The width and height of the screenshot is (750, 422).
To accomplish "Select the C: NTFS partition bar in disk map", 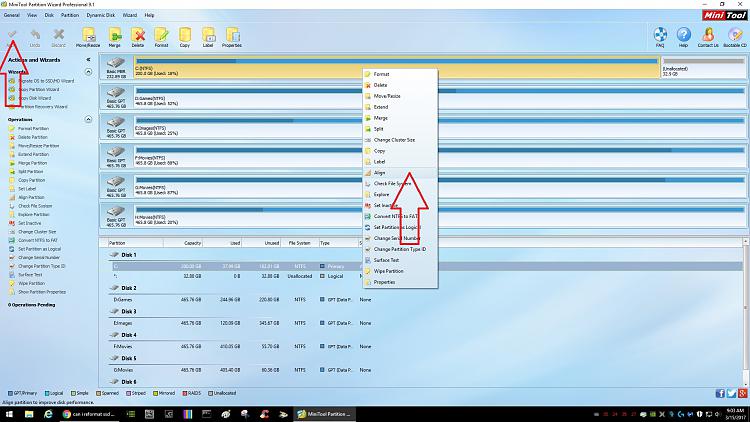I will pyautogui.click(x=397, y=67).
